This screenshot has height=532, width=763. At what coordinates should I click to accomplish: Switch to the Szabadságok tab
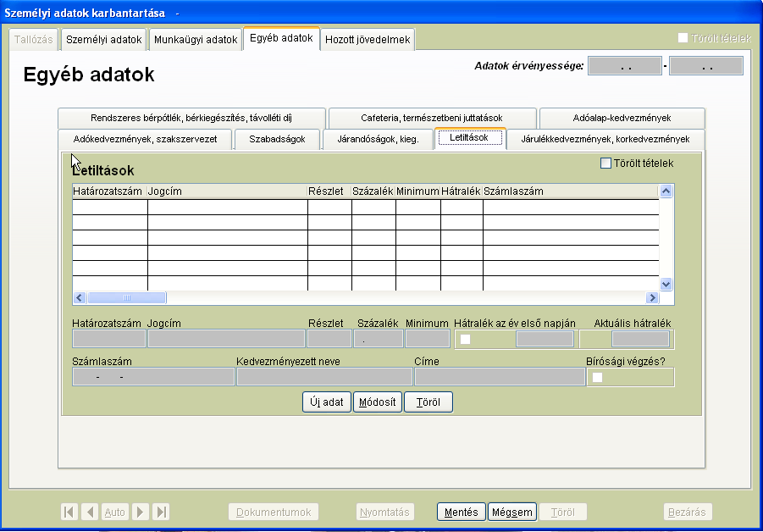277,139
